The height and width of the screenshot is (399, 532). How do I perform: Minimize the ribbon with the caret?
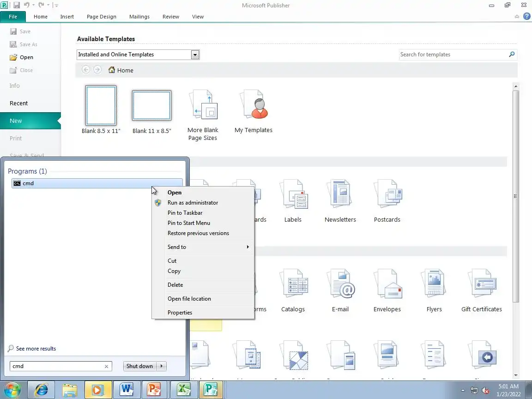click(517, 16)
